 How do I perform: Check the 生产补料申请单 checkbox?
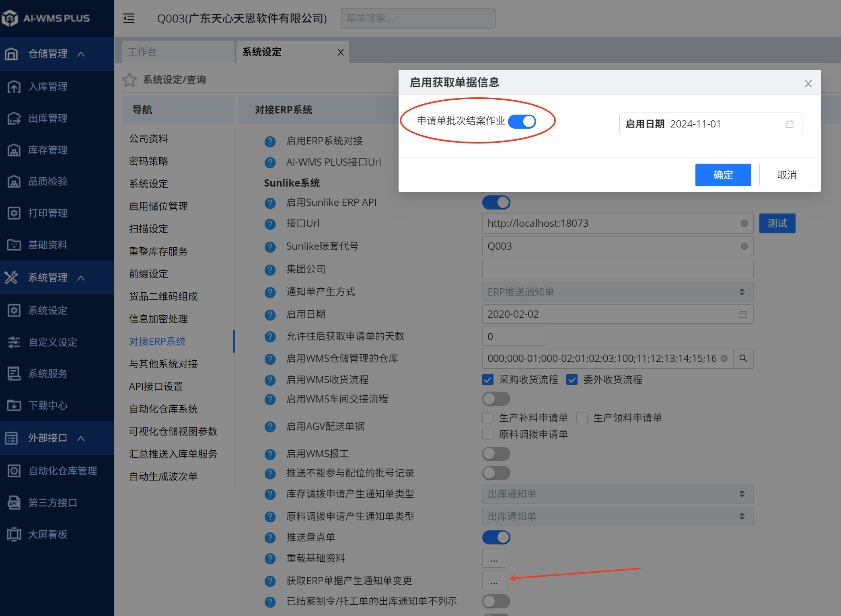pyautogui.click(x=488, y=418)
